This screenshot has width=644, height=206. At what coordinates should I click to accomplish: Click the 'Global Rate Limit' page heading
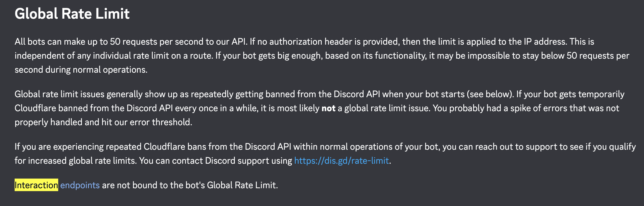pyautogui.click(x=72, y=14)
